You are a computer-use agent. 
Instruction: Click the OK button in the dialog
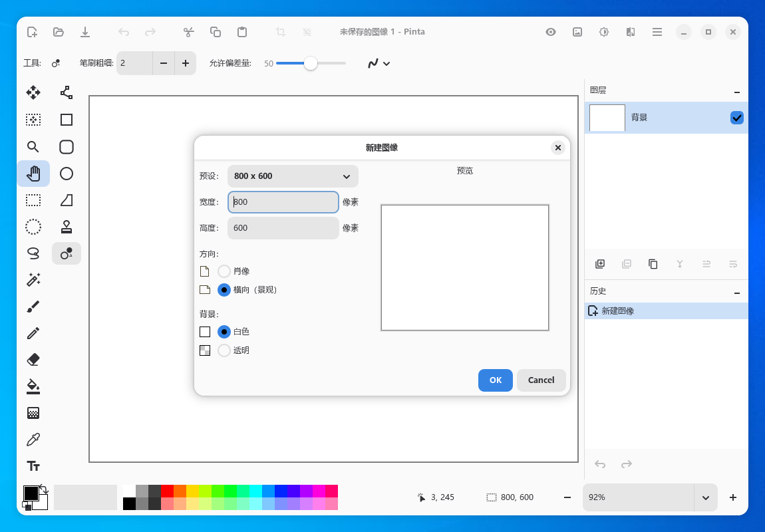point(496,380)
